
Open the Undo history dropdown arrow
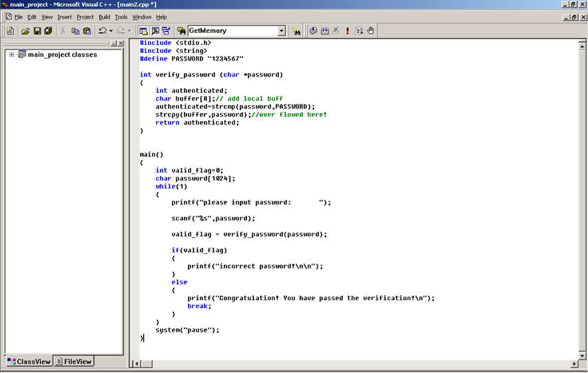[111, 31]
